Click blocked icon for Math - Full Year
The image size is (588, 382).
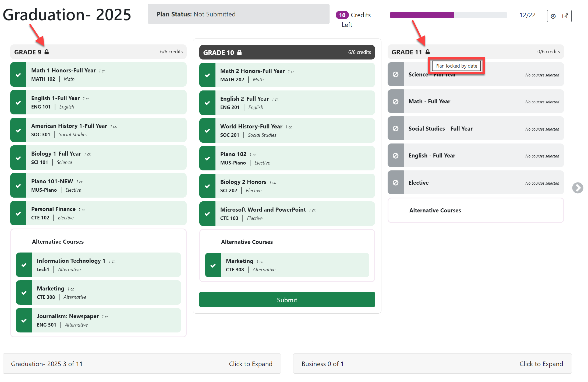(x=396, y=101)
